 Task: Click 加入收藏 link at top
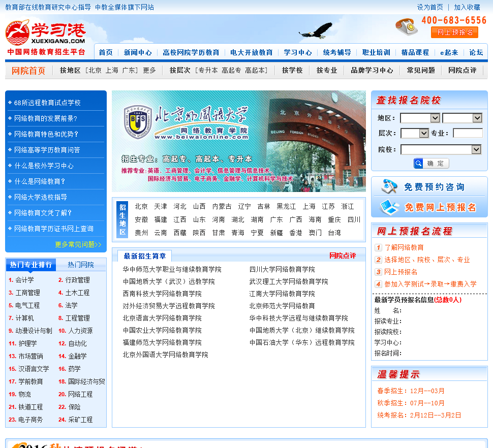pos(467,7)
